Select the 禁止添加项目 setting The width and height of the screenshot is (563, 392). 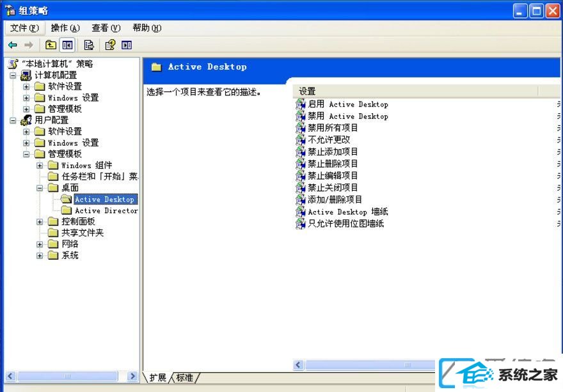pos(333,152)
